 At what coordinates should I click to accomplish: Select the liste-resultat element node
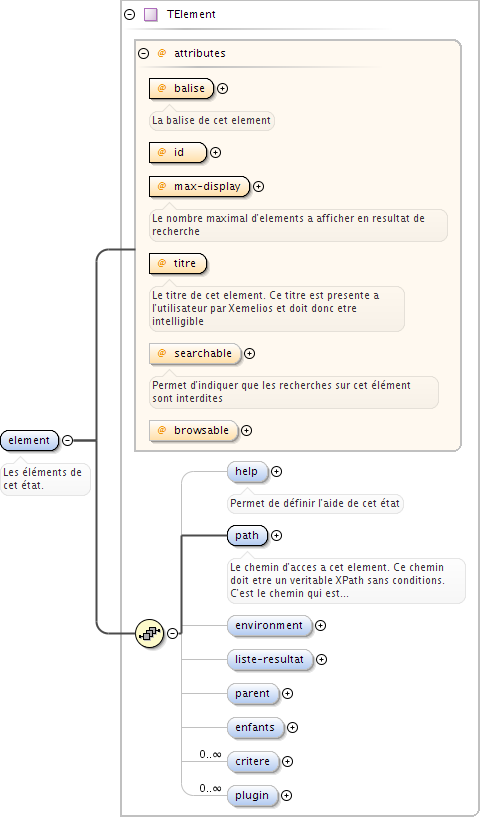click(270, 659)
